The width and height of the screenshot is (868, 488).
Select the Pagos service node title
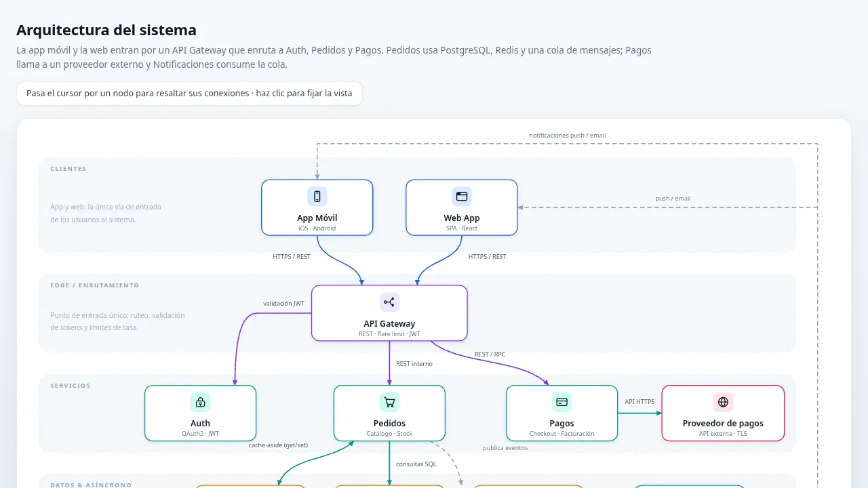pos(561,424)
